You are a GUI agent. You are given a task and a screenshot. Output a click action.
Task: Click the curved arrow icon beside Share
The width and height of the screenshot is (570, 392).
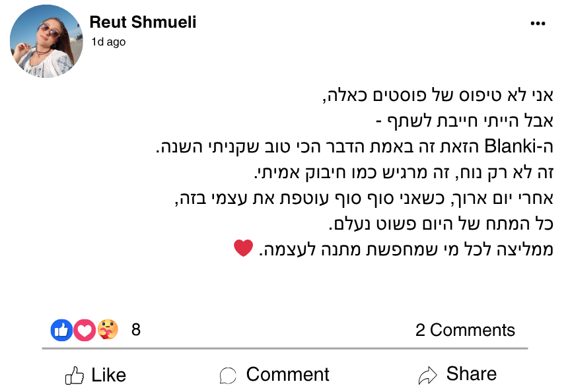tap(428, 376)
